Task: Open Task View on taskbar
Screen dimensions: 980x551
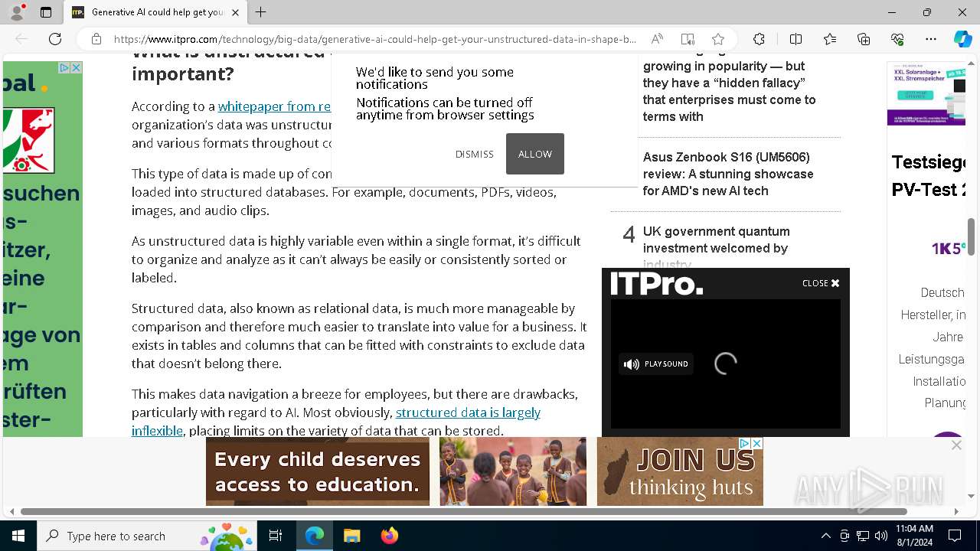Action: pyautogui.click(x=276, y=536)
